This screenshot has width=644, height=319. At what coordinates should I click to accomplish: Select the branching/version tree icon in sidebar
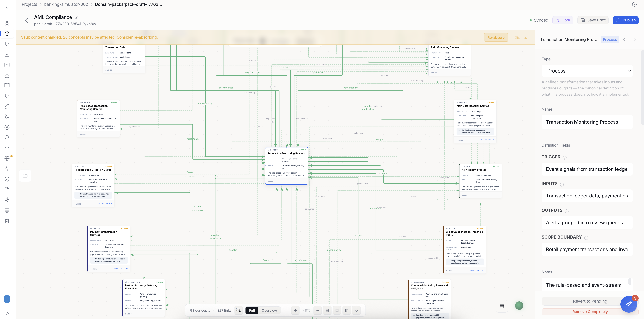click(7, 44)
